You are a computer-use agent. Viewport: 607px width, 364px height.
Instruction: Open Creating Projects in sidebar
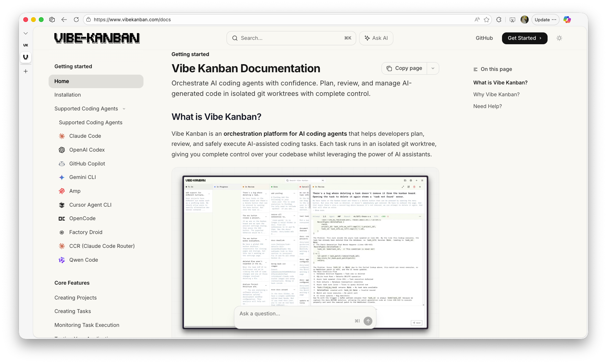[76, 298]
